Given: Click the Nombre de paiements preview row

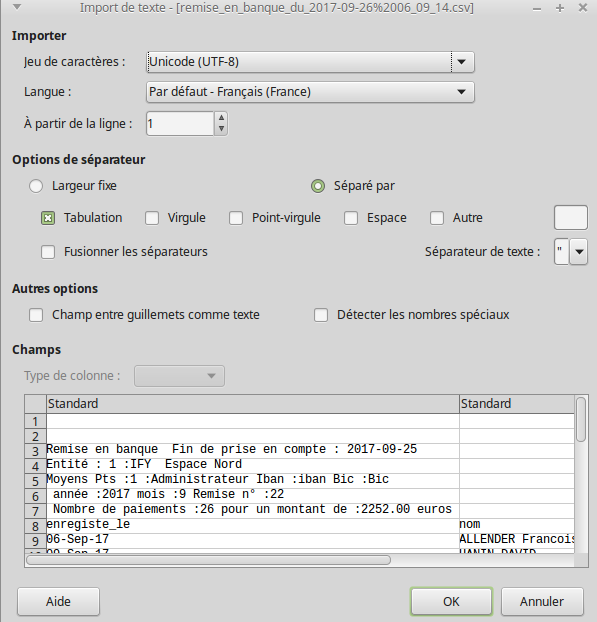Looking at the screenshot, I should 253,510.
